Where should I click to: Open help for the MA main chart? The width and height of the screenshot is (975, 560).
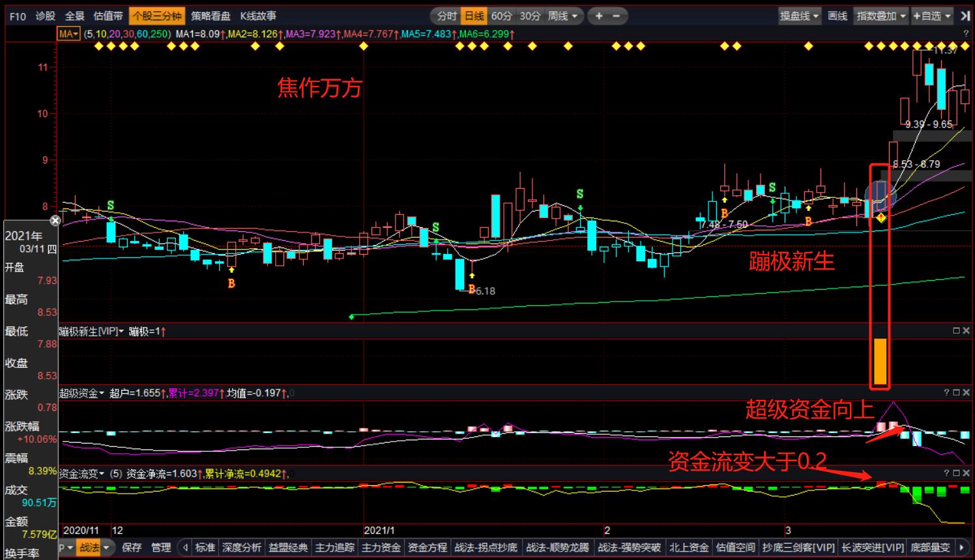pos(965,33)
